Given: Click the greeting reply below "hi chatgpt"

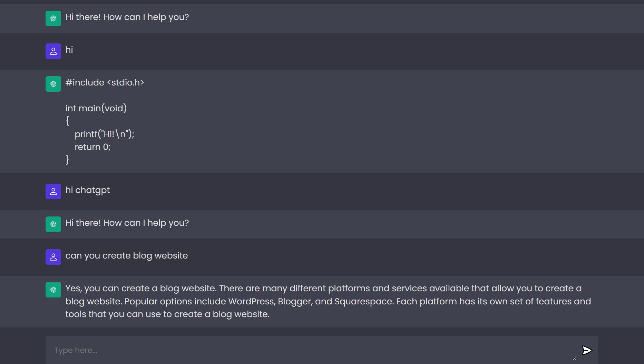Looking at the screenshot, I should [127, 223].
